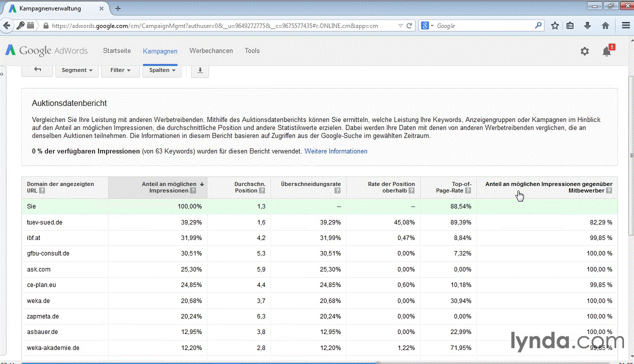Click the bookmark star icon
The image size is (634, 364).
tap(555, 25)
